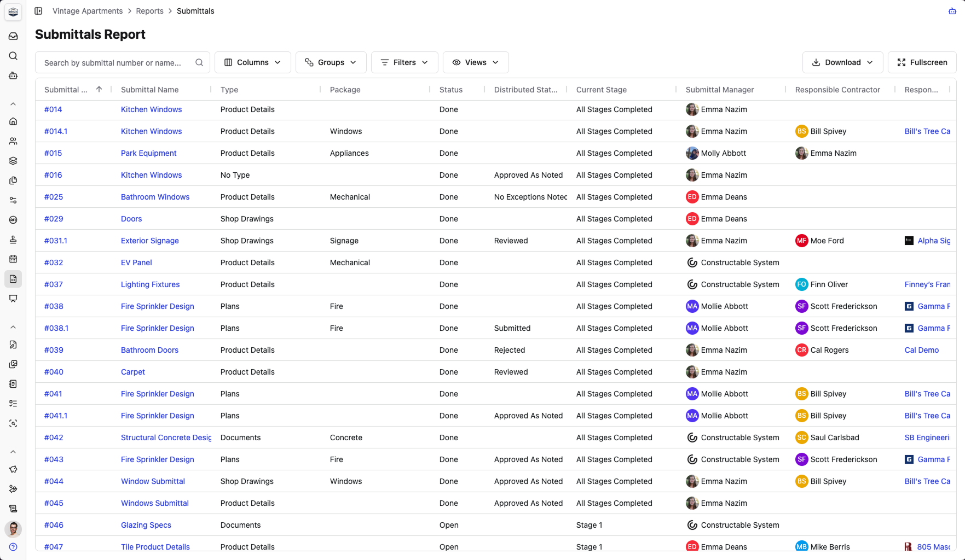Viewport: 965px width, 560px height.
Task: Click the assistant robot icon top right
Action: pyautogui.click(x=952, y=11)
